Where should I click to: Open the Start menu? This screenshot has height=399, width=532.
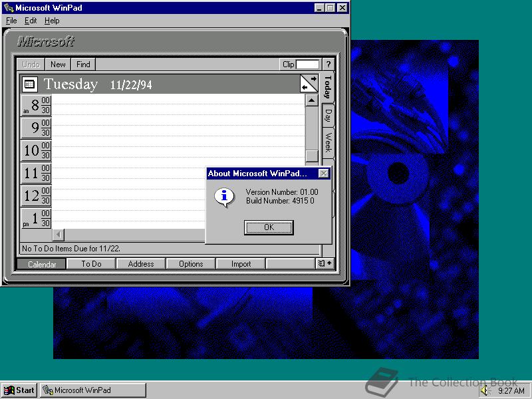click(19, 390)
